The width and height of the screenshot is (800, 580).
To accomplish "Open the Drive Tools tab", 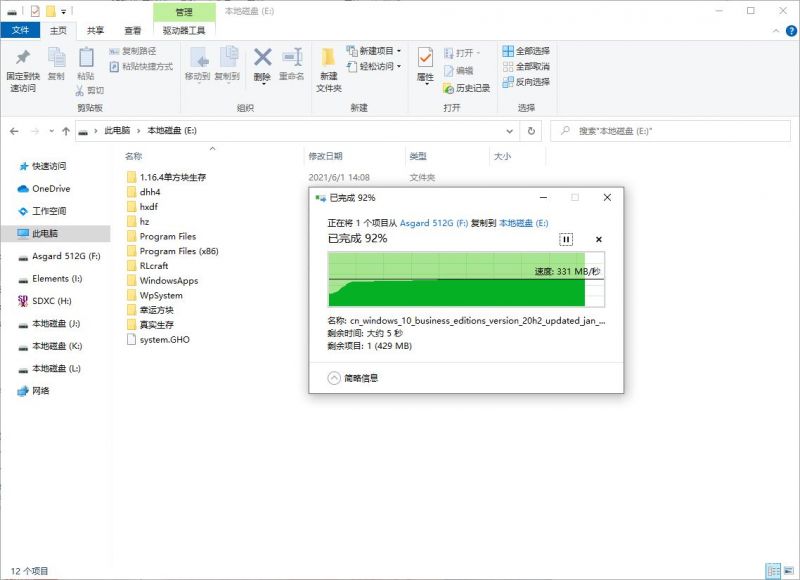I will point(184,30).
